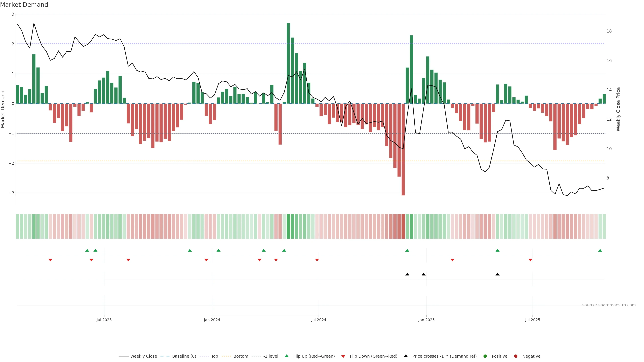This screenshot has height=362, width=644.
Task: Toggle the -1 level legend entry
Action: (271, 356)
